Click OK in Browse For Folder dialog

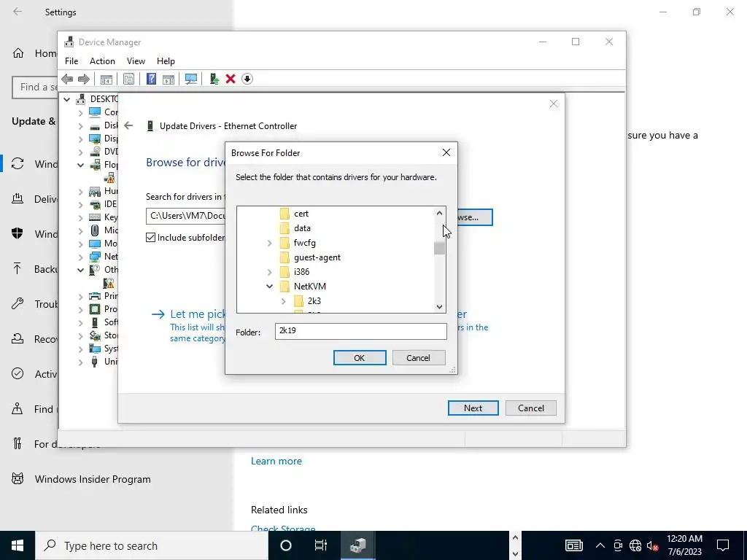tap(360, 357)
